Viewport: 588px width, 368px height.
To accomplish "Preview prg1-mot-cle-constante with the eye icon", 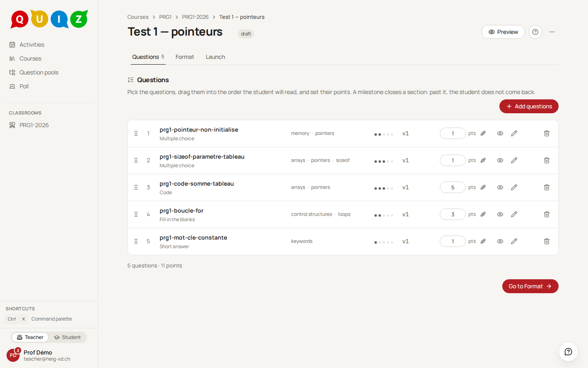I will coord(500,241).
